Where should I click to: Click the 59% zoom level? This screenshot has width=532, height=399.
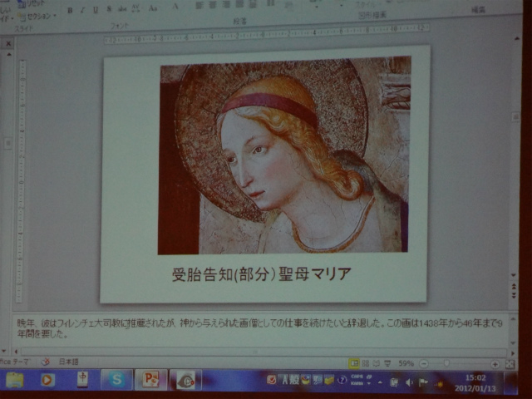(x=406, y=363)
